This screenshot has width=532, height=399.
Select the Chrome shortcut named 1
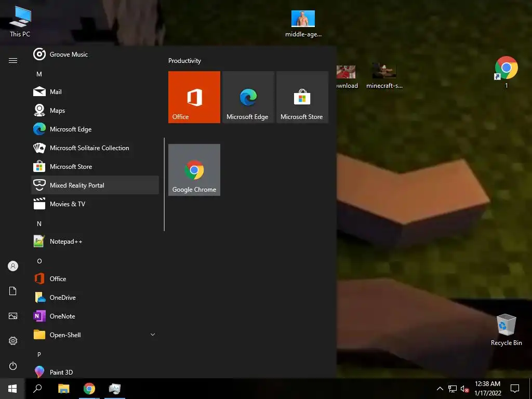pyautogui.click(x=506, y=72)
